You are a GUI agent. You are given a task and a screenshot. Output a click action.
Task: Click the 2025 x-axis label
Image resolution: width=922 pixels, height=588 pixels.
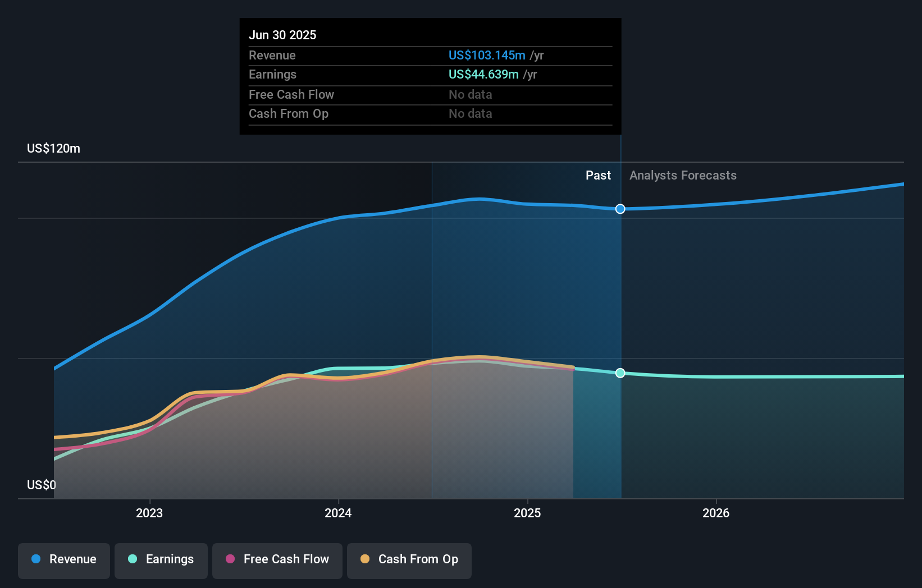pos(527,513)
